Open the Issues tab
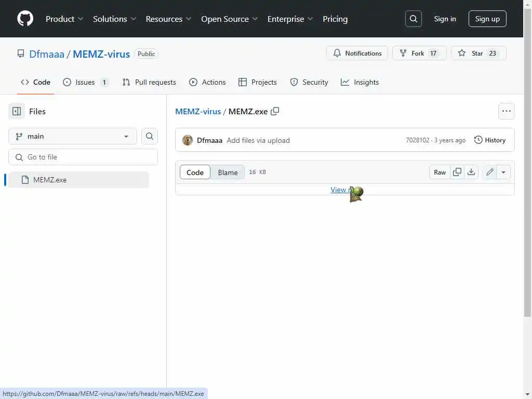Screen dimensions: 532x399 point(86,82)
